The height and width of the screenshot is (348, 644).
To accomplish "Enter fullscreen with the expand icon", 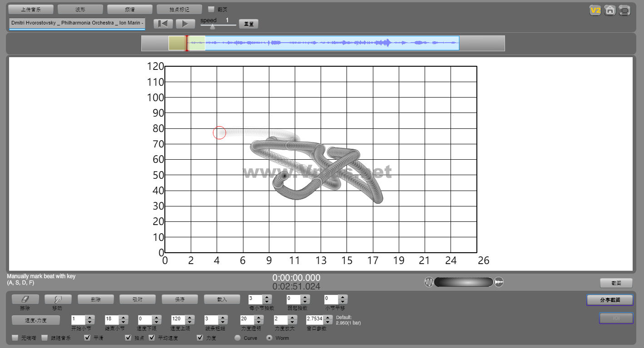I will (625, 10).
